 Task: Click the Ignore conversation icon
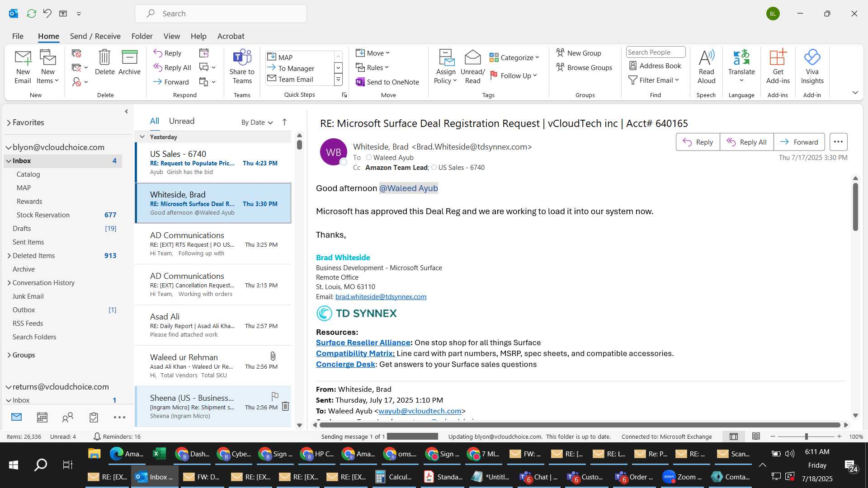(x=76, y=54)
